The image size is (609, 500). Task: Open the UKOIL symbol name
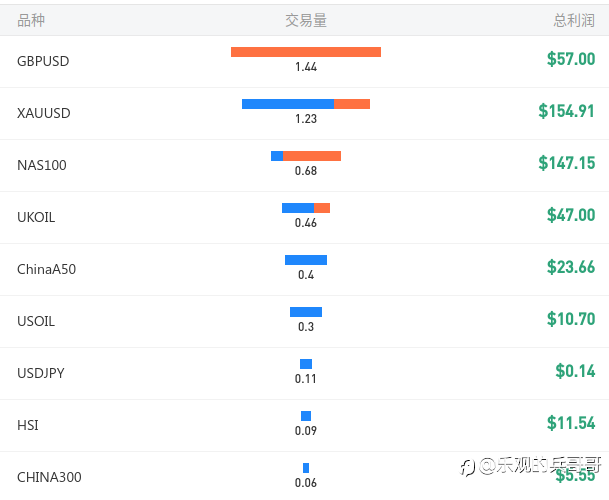[36, 217]
